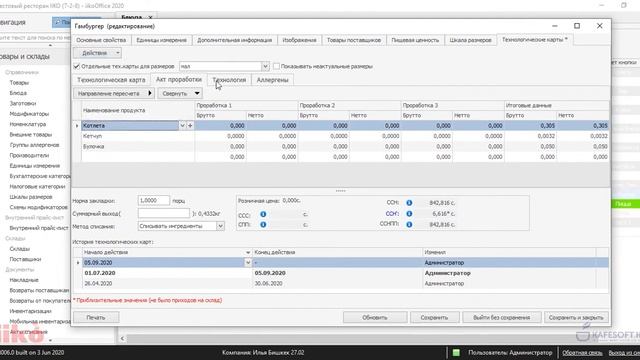Switch to Единицы измерения tab

[162, 40]
